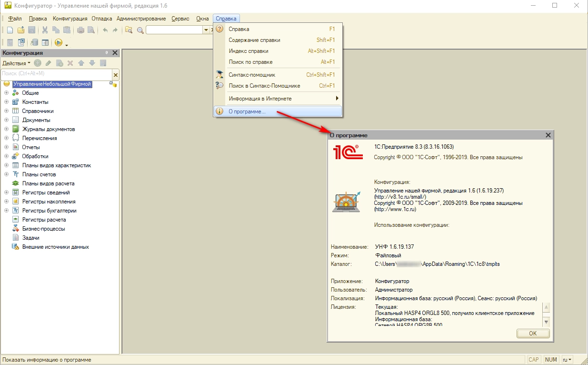Viewport: 588px width, 365px height.
Task: Click the Redo arrow icon
Action: (115, 30)
